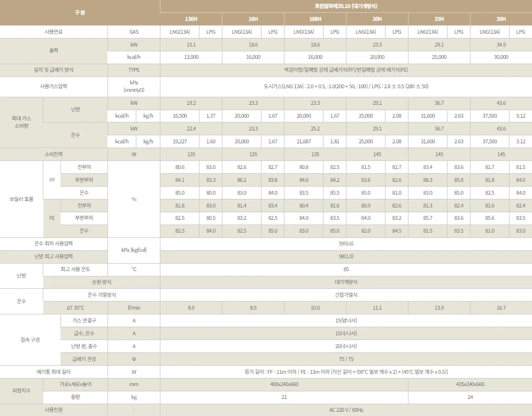Click the 순환 방식 row label
The width and height of the screenshot is (532, 416).
click(x=102, y=282)
